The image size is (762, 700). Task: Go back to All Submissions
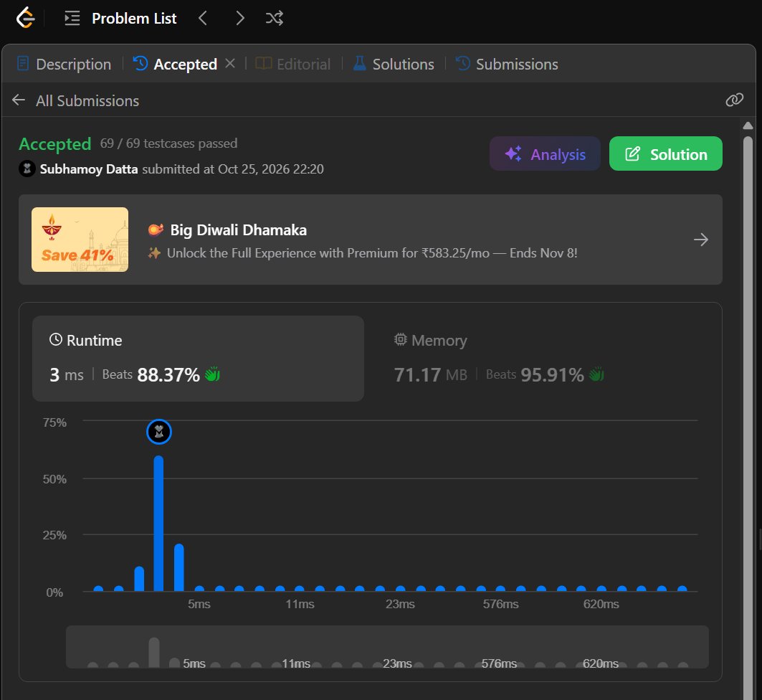[76, 100]
